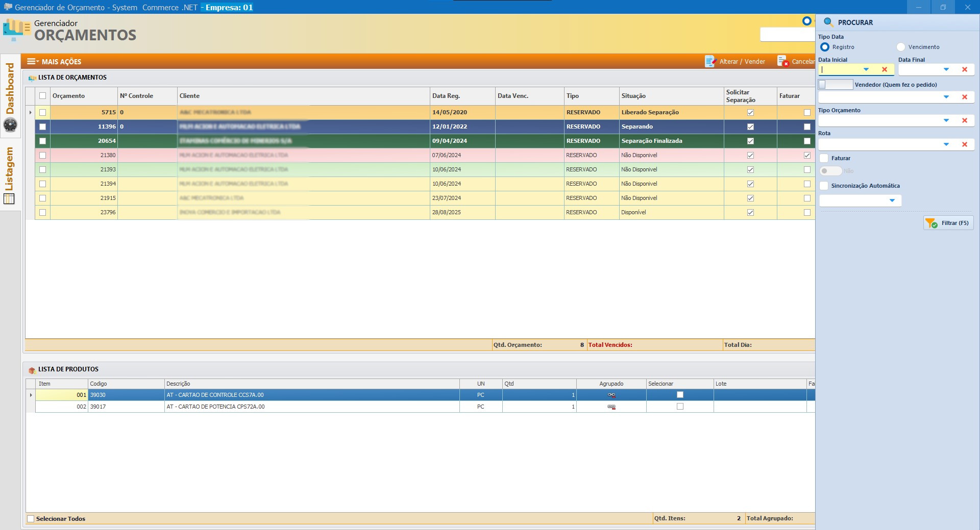This screenshot has height=530, width=980.
Task: Tick the checkbox for orçamento 21380 row
Action: pyautogui.click(x=42, y=155)
